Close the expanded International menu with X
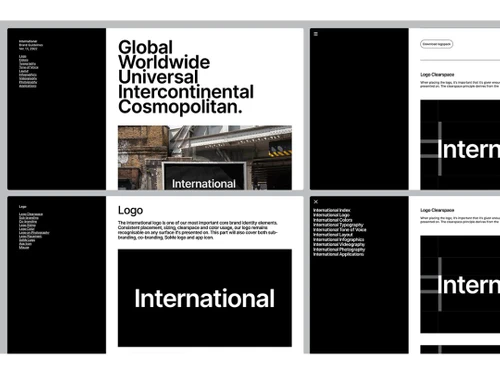The width and height of the screenshot is (500, 375). coord(316,202)
